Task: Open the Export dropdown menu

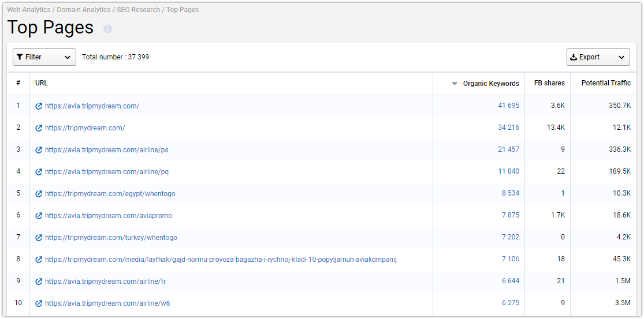Action: (598, 57)
